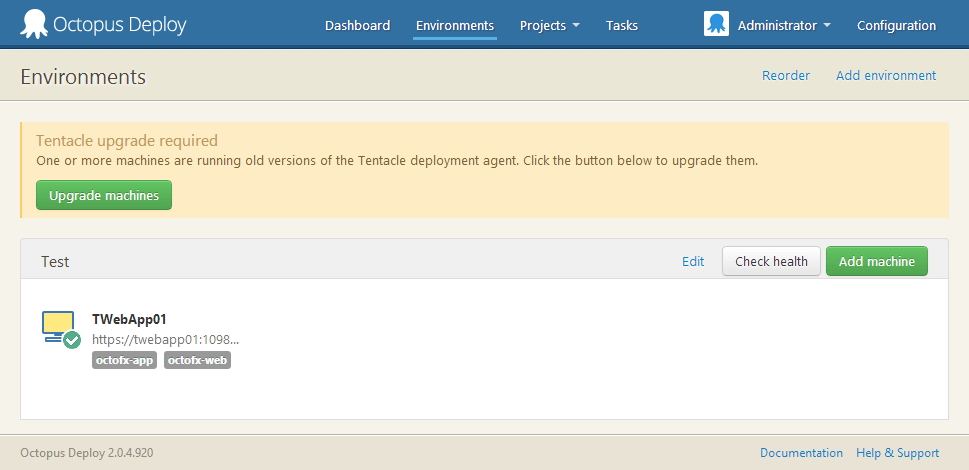Open the Administrator user dropdown
The height and width of the screenshot is (470, 969).
[x=784, y=26]
